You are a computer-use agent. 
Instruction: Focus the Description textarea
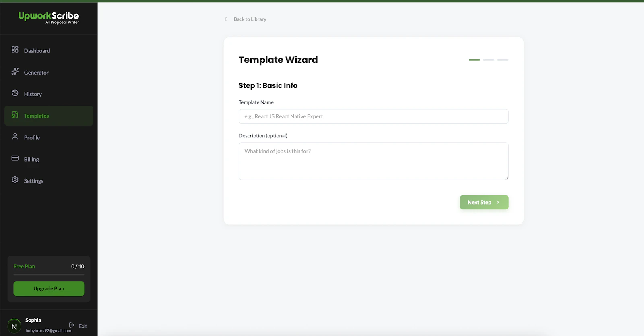click(374, 161)
